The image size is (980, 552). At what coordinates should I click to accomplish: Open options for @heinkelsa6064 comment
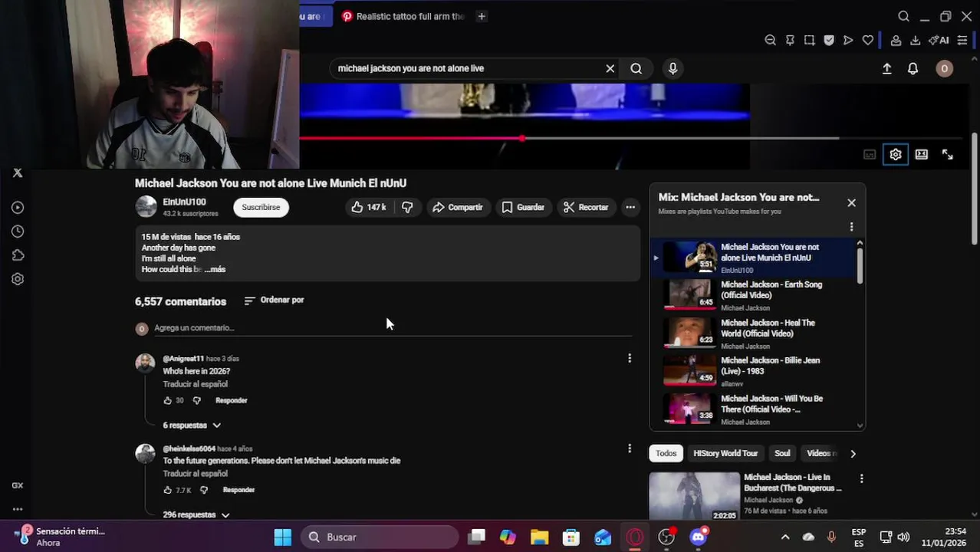click(x=630, y=448)
